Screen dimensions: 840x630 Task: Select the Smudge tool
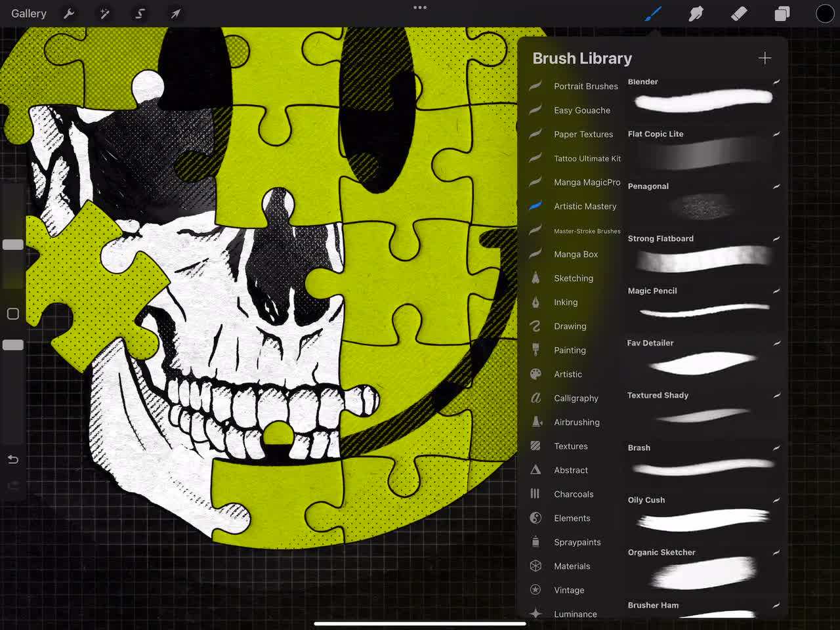696,13
